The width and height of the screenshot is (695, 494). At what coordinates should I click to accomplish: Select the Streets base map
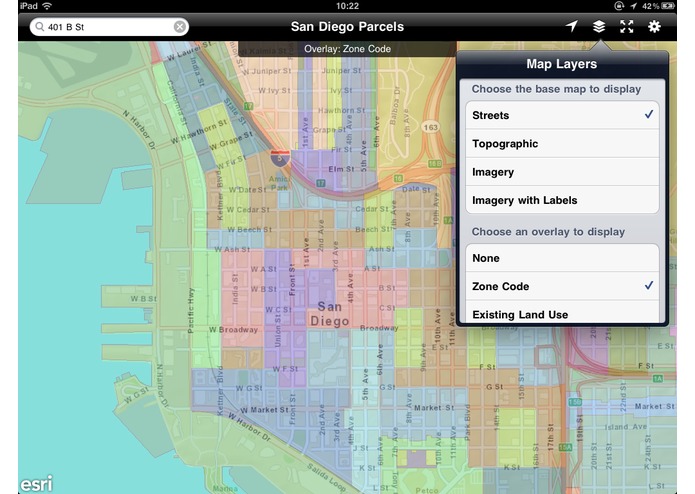pos(562,115)
